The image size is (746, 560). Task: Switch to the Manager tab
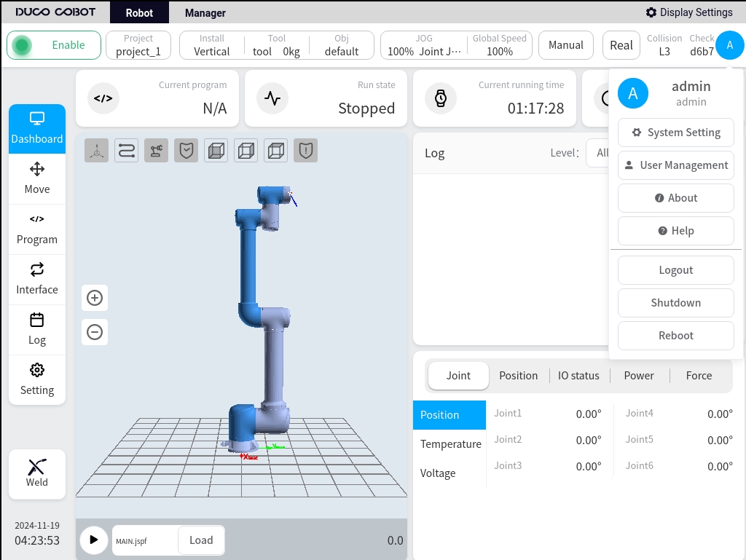tap(205, 13)
